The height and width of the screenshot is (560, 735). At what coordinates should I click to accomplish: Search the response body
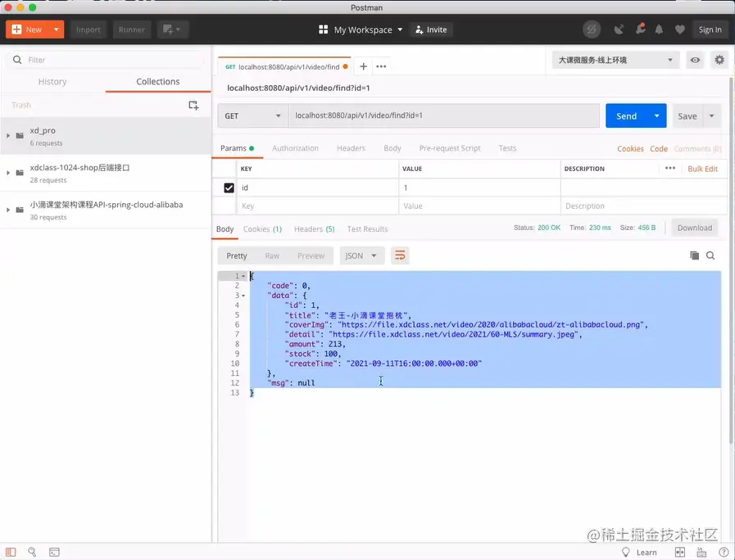(x=710, y=255)
